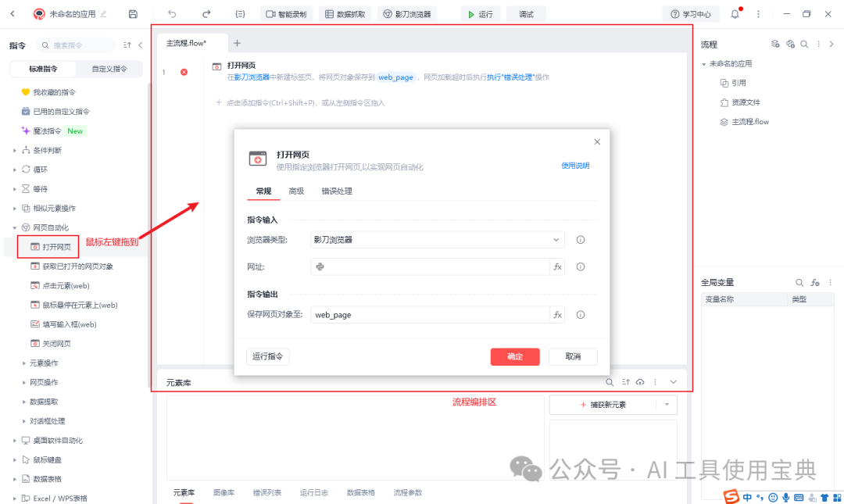
Task: Click the undo arrow icon
Action: (x=172, y=14)
